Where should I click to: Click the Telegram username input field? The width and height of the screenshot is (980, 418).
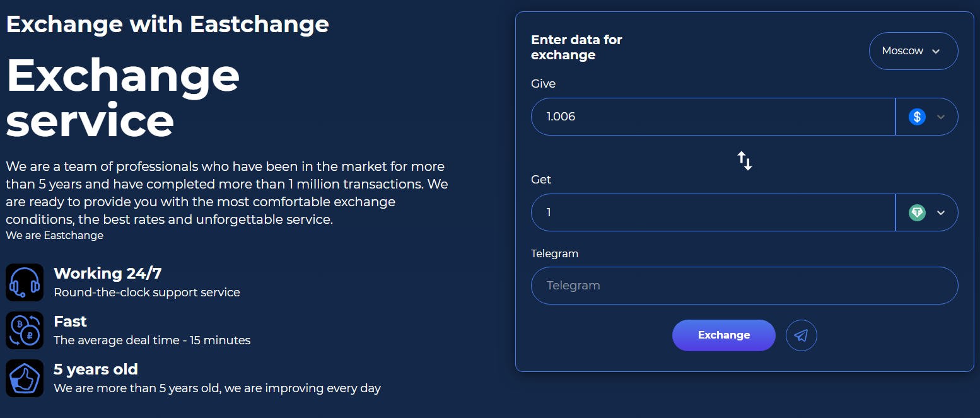[745, 286]
